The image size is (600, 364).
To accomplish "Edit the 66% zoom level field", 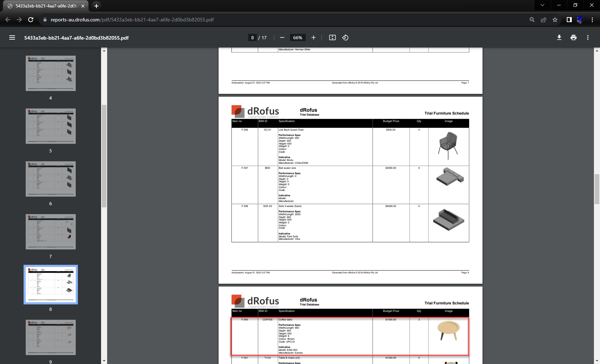I will [297, 37].
